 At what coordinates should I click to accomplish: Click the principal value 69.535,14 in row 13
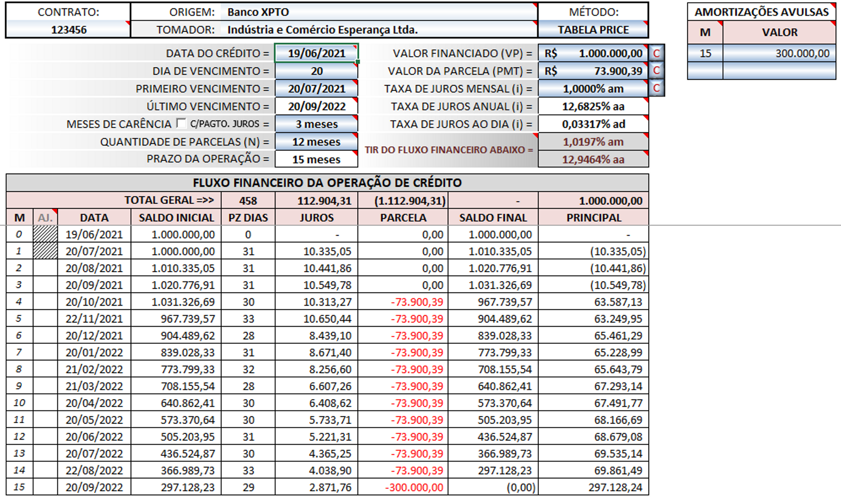pos(594,453)
